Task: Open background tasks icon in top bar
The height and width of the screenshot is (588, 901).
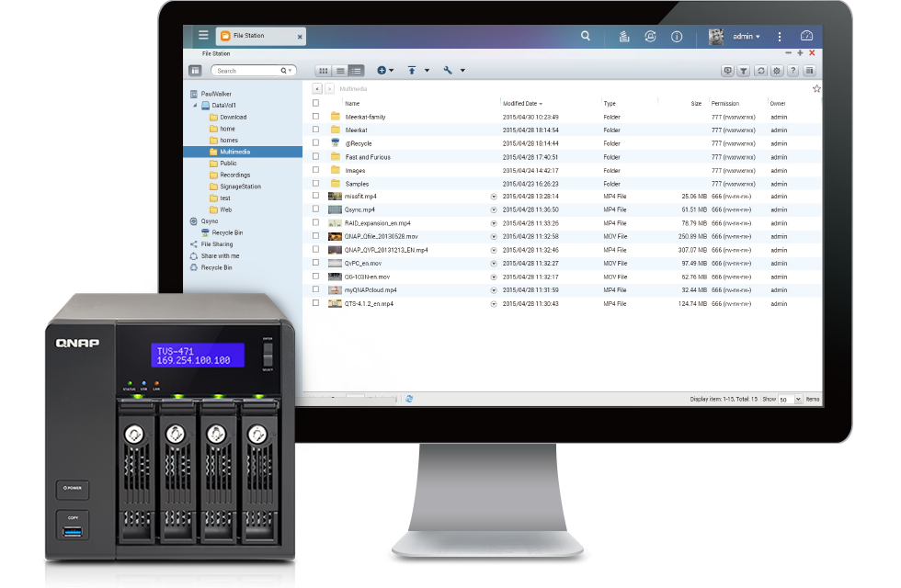Action: [624, 36]
